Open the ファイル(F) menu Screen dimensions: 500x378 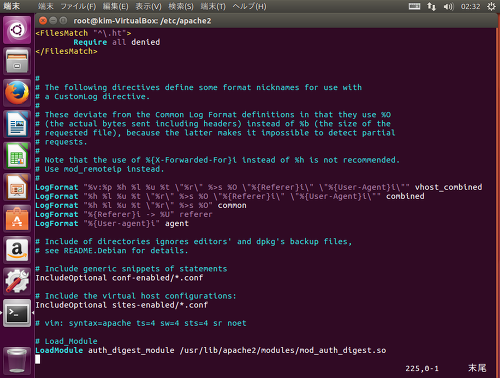(78, 6)
